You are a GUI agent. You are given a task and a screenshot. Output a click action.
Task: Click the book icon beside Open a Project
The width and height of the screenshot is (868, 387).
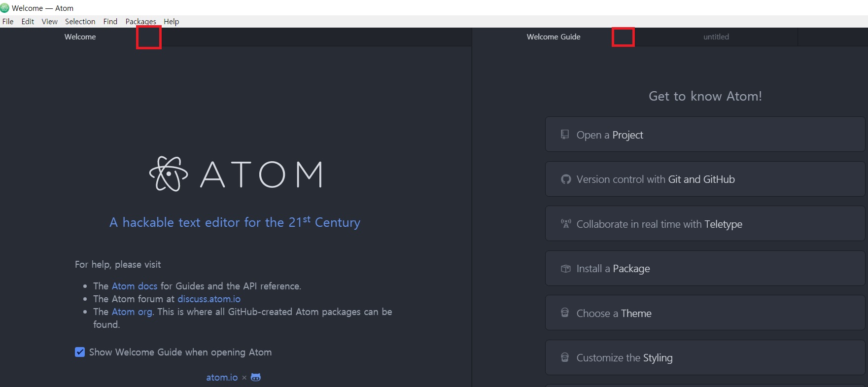[x=565, y=134]
